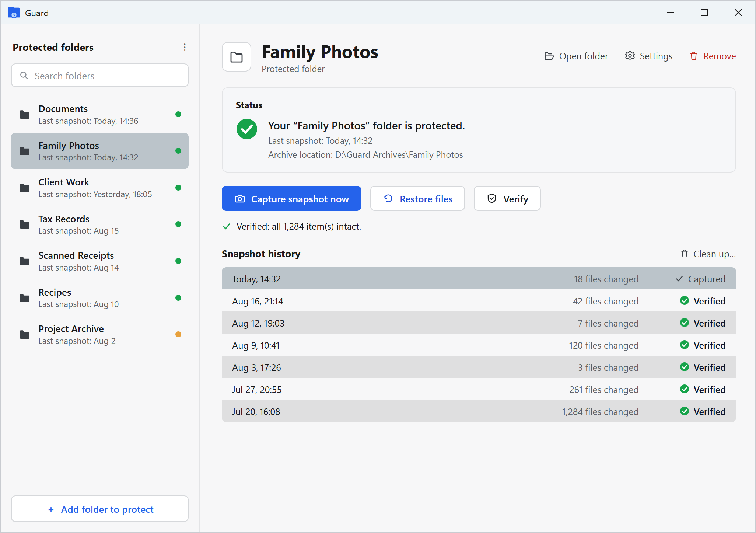Click the Captured checkmark in today's row
Viewport: 756px width, 533px height.
click(679, 279)
